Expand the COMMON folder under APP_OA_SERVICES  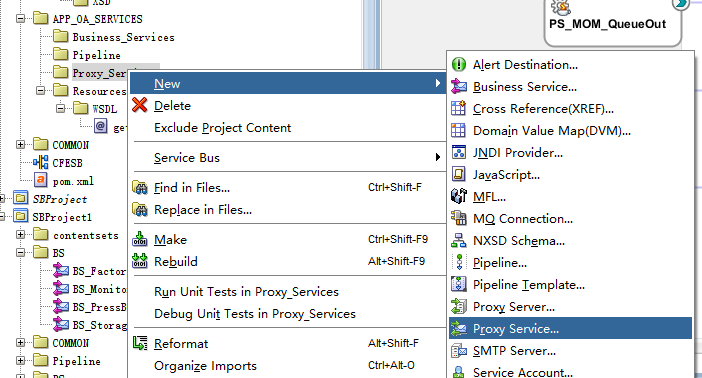click(x=21, y=144)
